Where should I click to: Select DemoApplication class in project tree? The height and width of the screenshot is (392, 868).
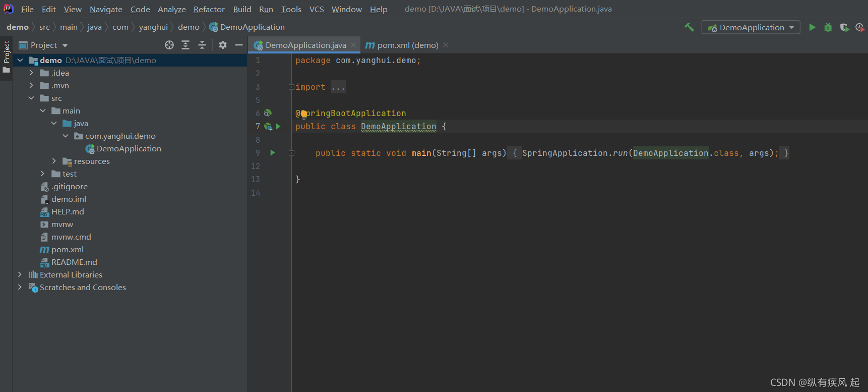click(x=129, y=148)
